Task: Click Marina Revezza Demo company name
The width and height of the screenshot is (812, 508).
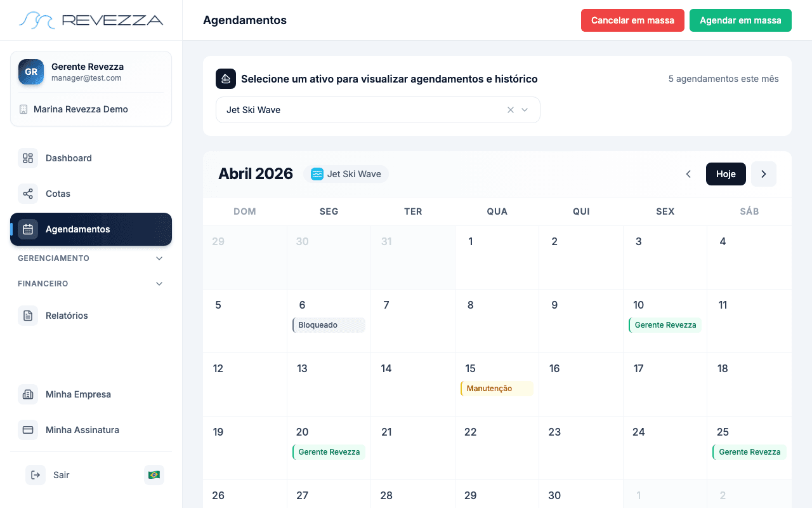Action: pos(81,109)
